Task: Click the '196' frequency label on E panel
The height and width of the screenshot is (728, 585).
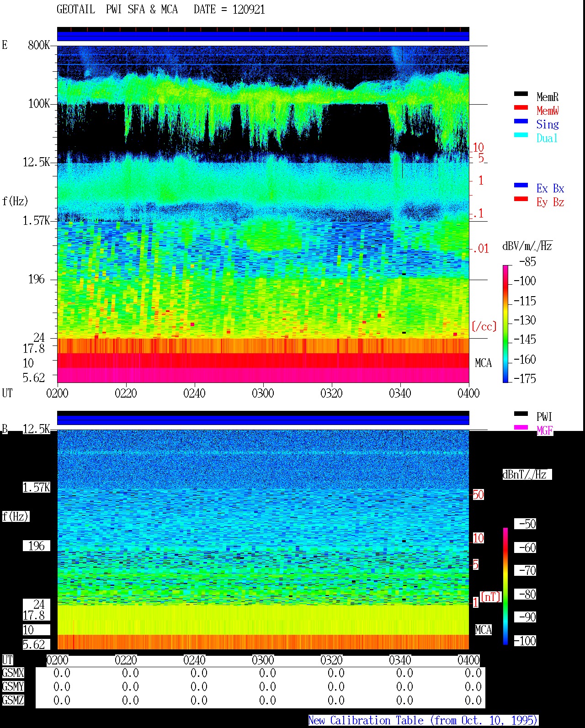Action: coord(37,279)
